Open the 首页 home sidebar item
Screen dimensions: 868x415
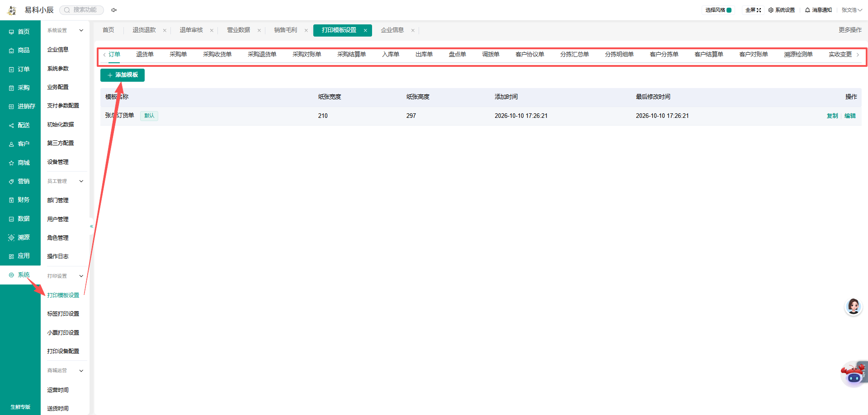[x=20, y=32]
